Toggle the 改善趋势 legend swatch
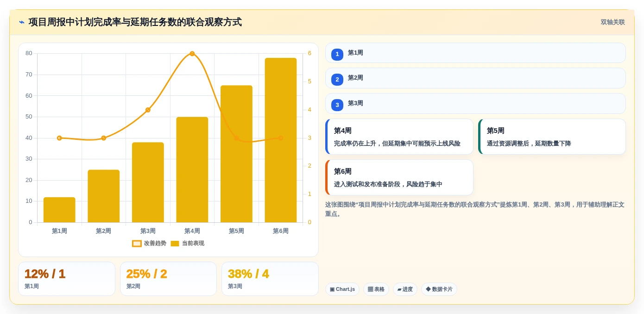The width and height of the screenshot is (644, 314). point(137,244)
